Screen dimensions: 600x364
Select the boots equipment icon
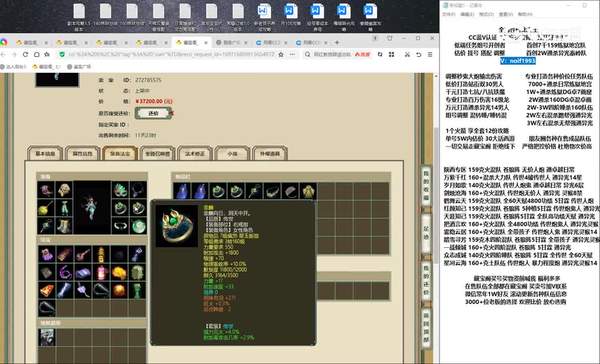point(64,226)
